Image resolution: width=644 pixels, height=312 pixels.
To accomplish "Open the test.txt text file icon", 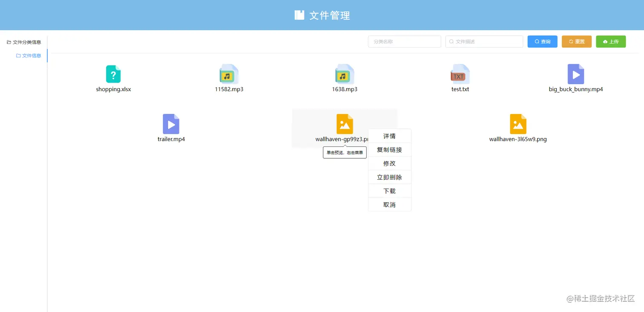I will pos(460,74).
